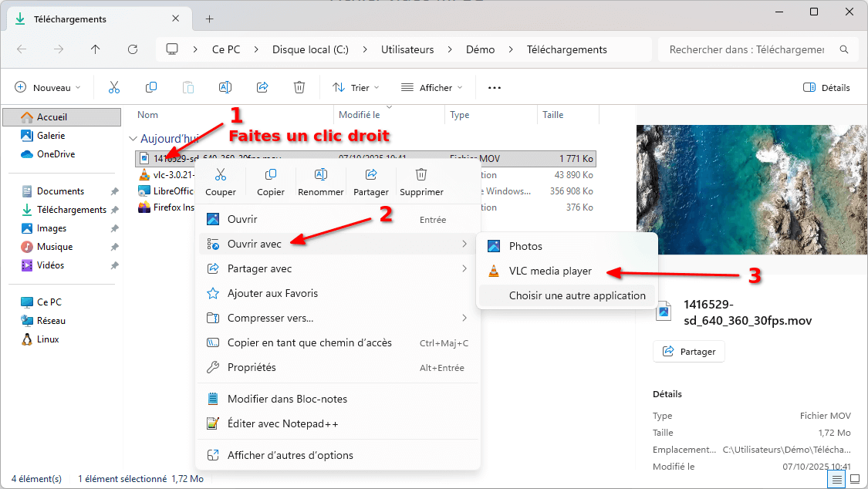Toggle the Détails pane button
The width and height of the screenshot is (868, 489).
point(826,88)
